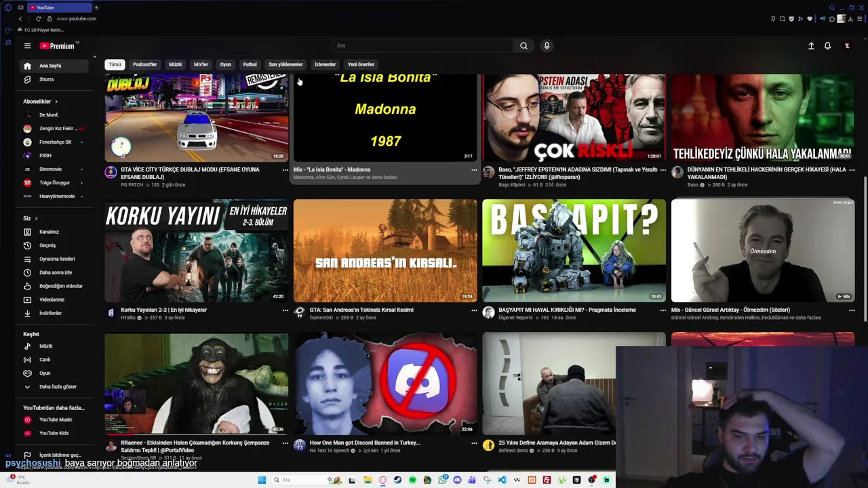Open Canlı live section
The height and width of the screenshot is (488, 868).
coord(54,360)
